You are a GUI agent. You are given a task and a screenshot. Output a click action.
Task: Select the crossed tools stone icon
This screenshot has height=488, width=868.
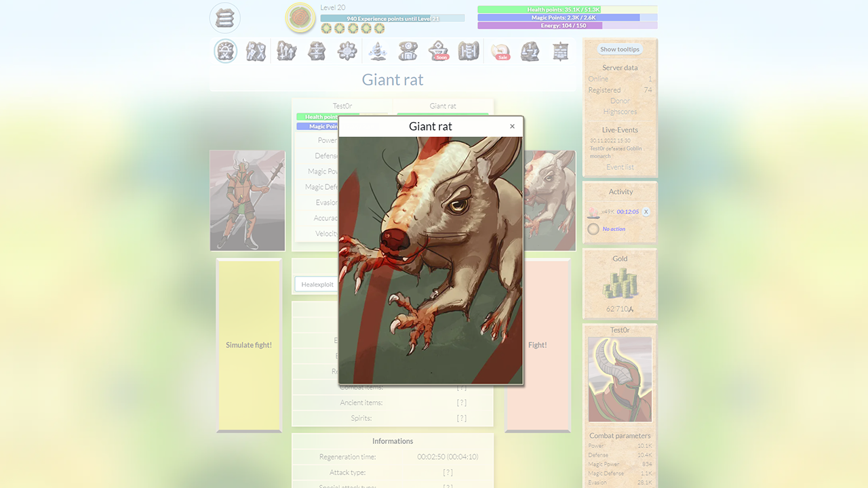[256, 52]
